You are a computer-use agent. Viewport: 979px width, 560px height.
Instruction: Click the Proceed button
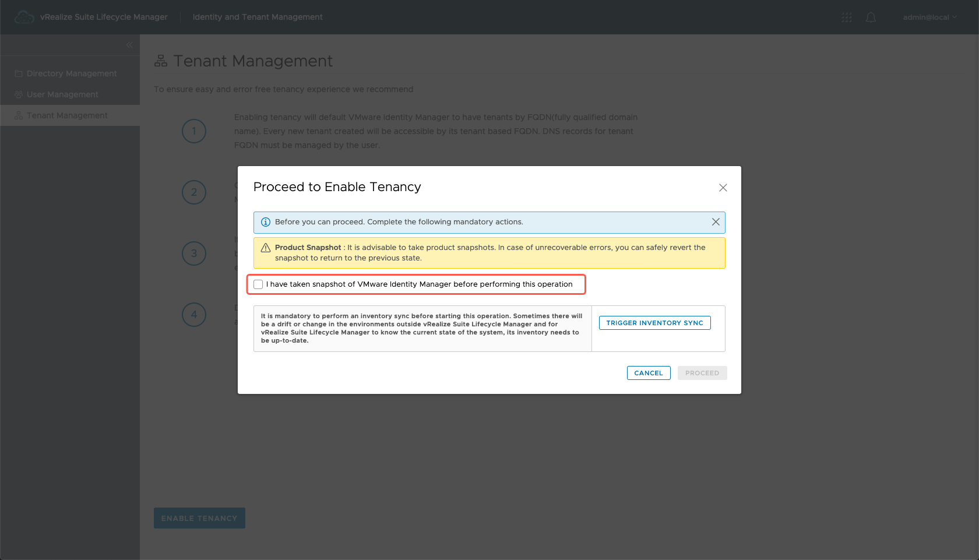pos(702,373)
